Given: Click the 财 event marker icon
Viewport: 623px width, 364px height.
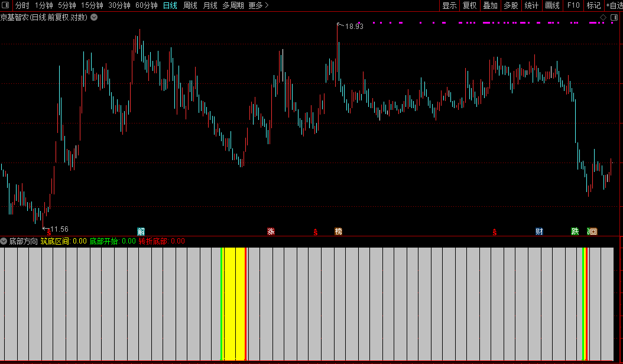Looking at the screenshot, I should click(539, 231).
